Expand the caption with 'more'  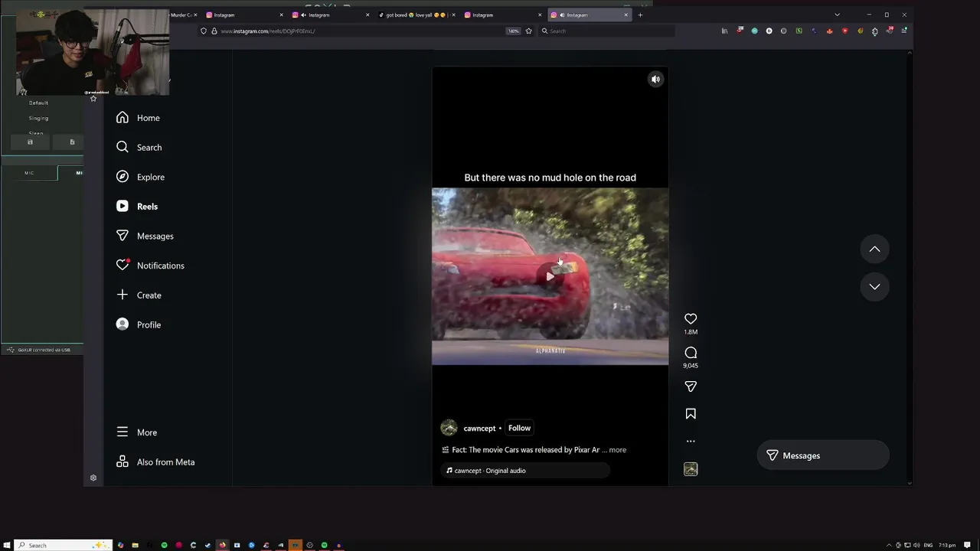(x=617, y=450)
